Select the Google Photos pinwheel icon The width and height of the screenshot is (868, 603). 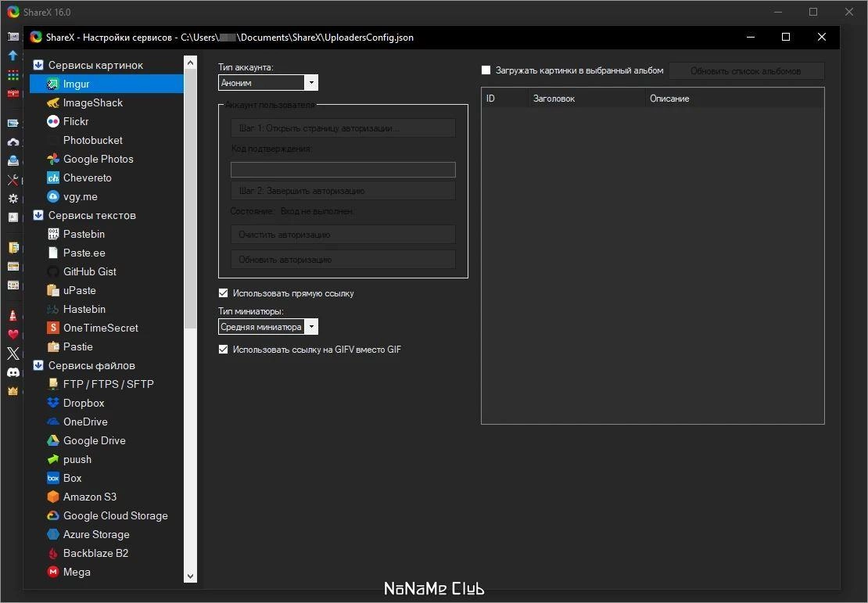(53, 159)
